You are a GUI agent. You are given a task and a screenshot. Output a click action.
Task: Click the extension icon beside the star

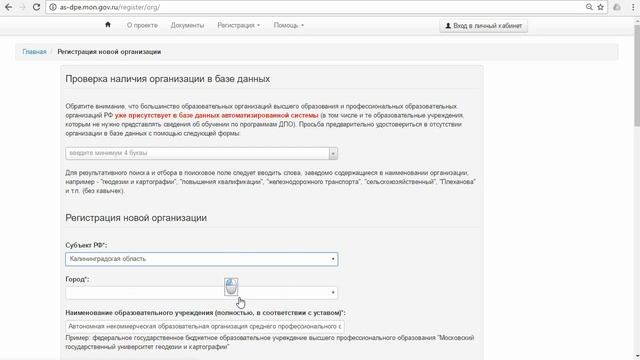point(617,7)
